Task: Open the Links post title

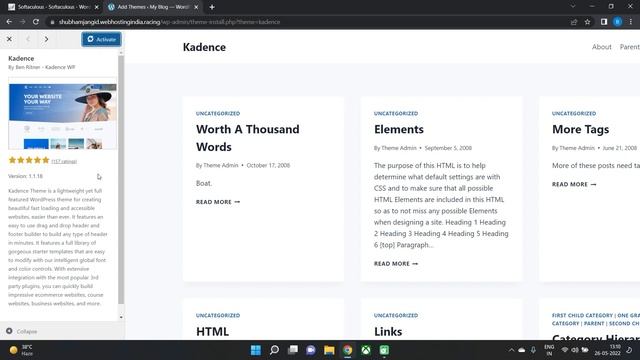Action: coord(388,331)
